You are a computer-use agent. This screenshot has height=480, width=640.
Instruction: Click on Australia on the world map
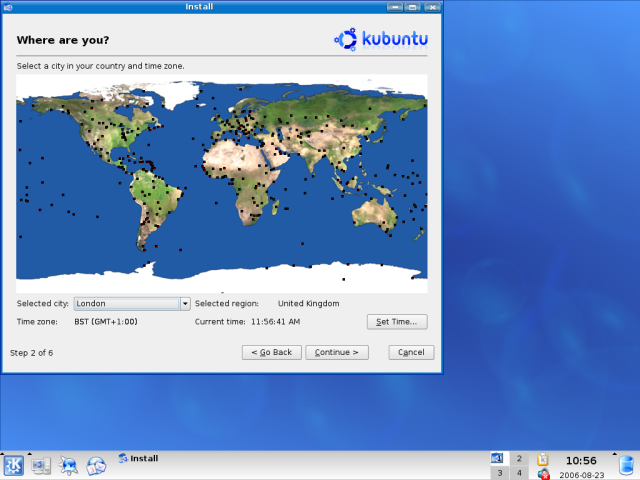375,213
